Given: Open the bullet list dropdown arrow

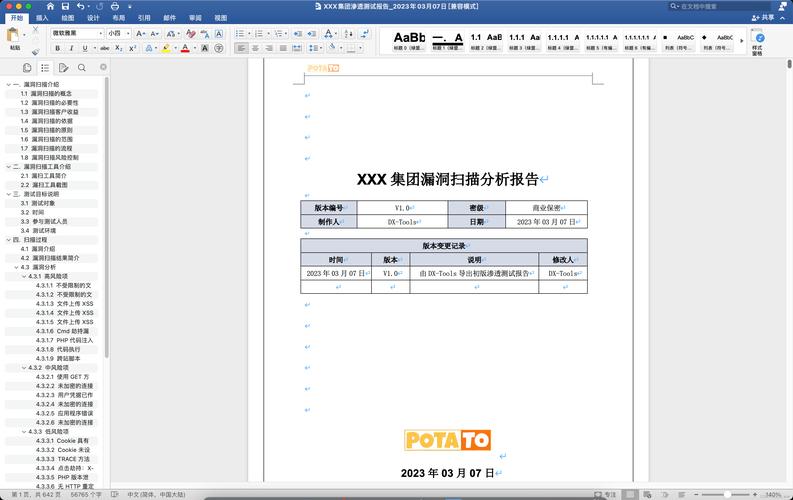Looking at the screenshot, I should pyautogui.click(x=249, y=33).
